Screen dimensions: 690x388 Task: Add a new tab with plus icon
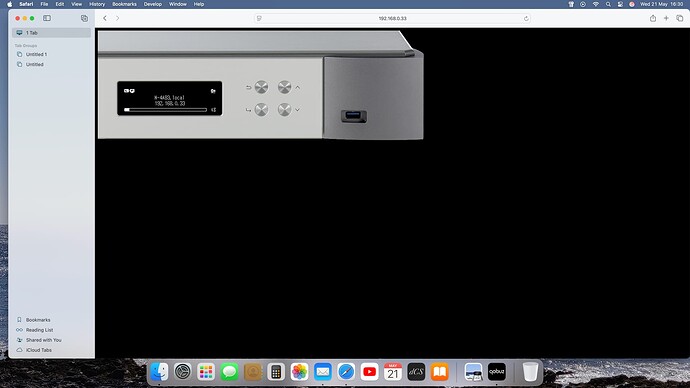pos(666,18)
